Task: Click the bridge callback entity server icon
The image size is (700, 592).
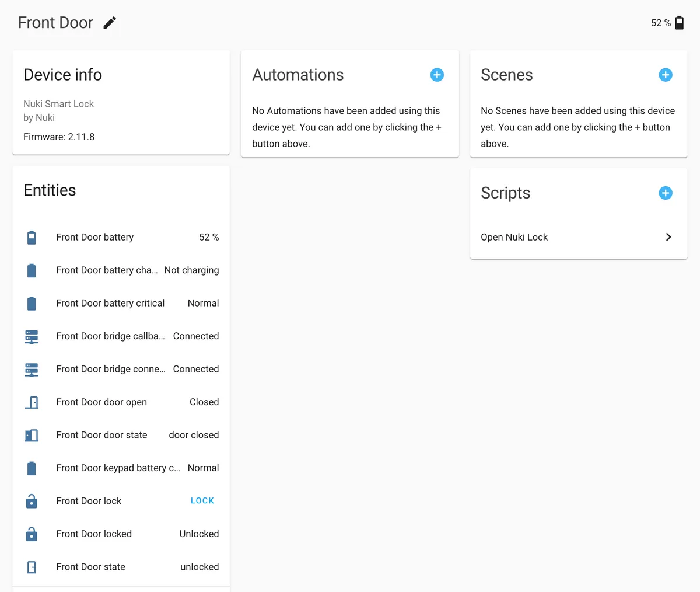Action: click(32, 336)
